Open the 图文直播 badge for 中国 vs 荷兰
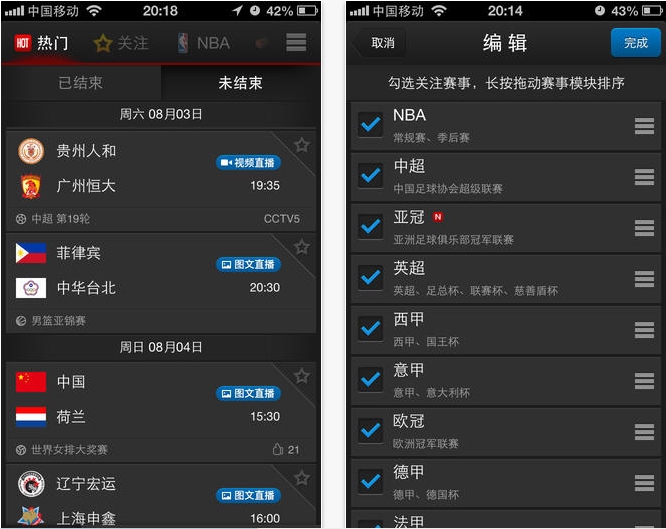The image size is (666, 529). coord(248,393)
